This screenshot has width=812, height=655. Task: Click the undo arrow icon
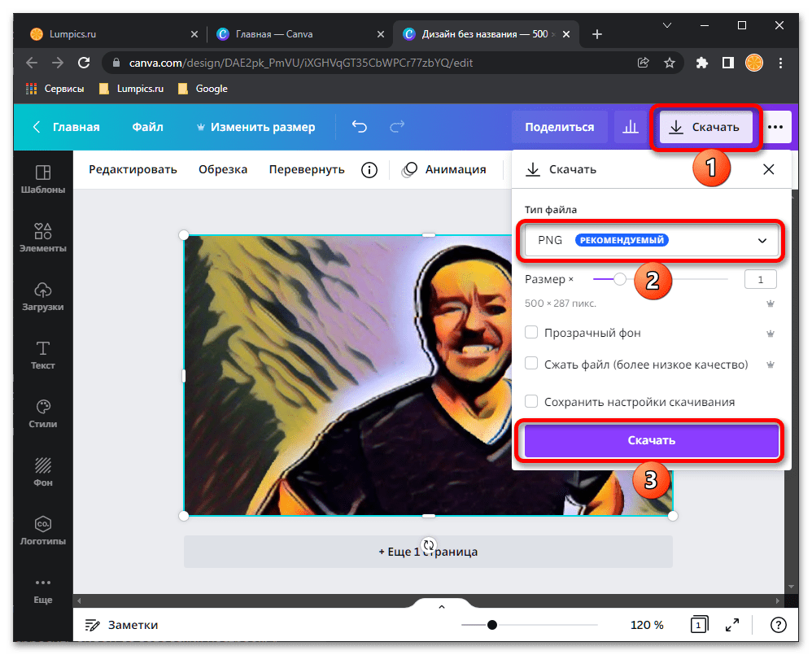[x=360, y=127]
